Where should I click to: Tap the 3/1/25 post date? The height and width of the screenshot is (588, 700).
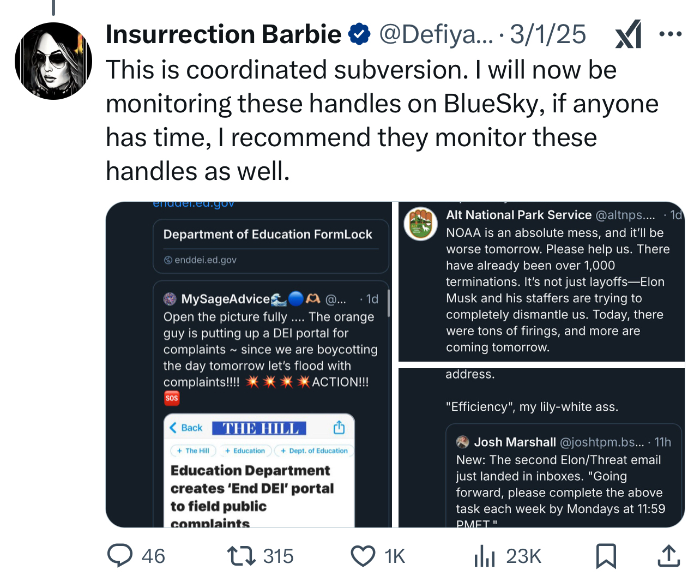[x=547, y=34]
